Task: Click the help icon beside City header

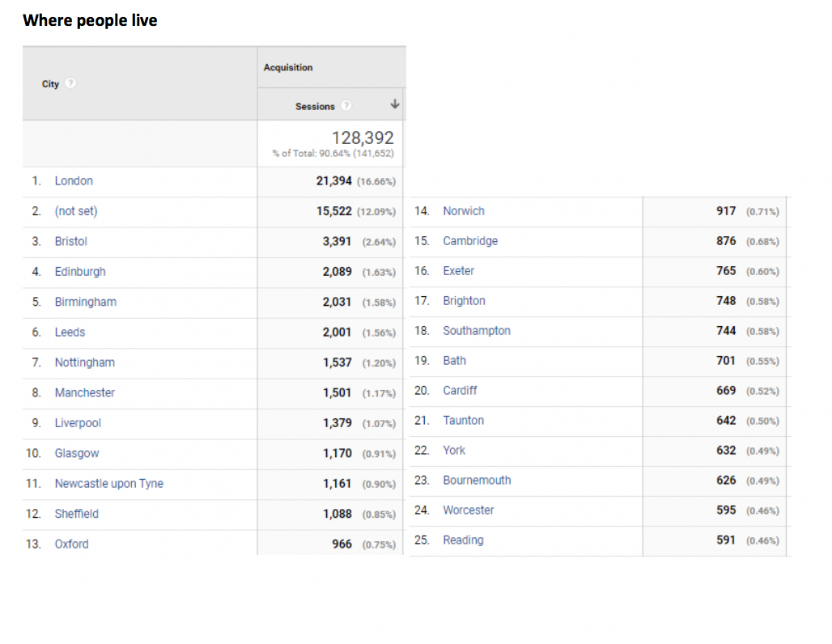Action: pos(70,84)
